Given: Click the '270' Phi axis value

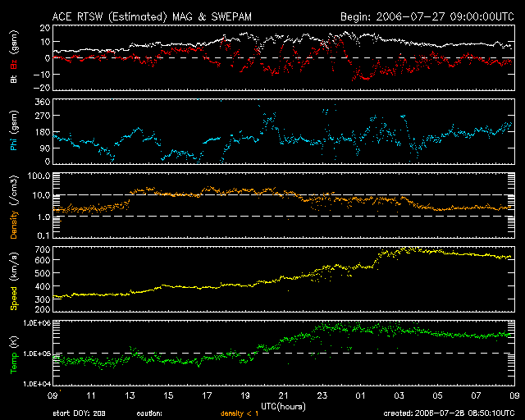Looking at the screenshot, I should point(43,116).
